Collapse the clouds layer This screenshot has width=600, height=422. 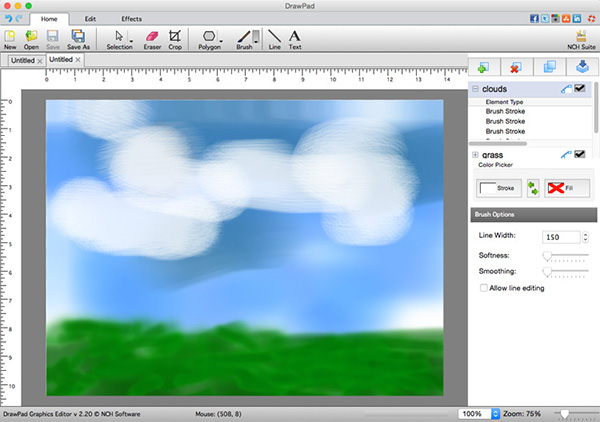point(475,89)
